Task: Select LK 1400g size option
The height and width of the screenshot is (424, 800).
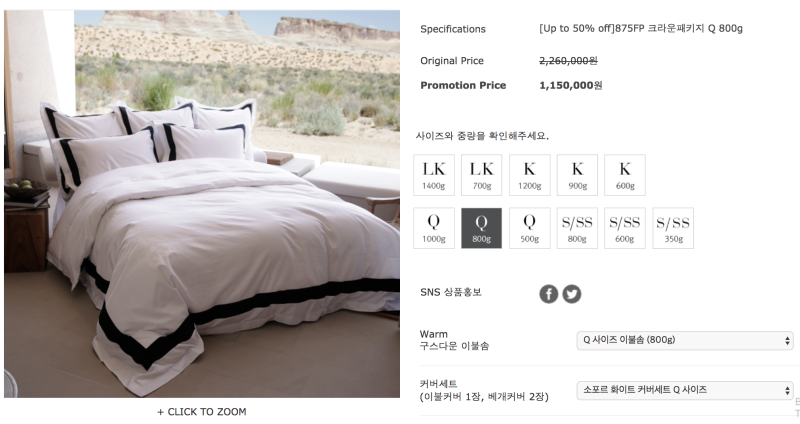Action: 434,175
